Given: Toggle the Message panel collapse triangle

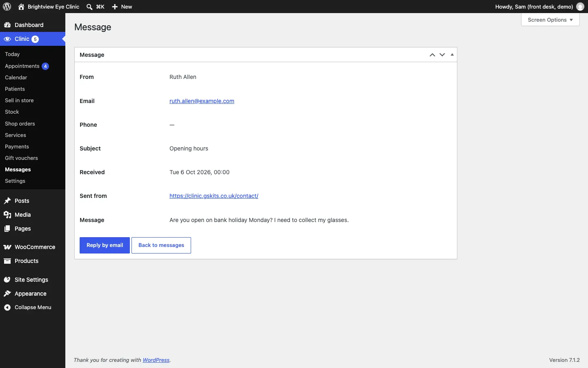Looking at the screenshot, I should point(452,55).
